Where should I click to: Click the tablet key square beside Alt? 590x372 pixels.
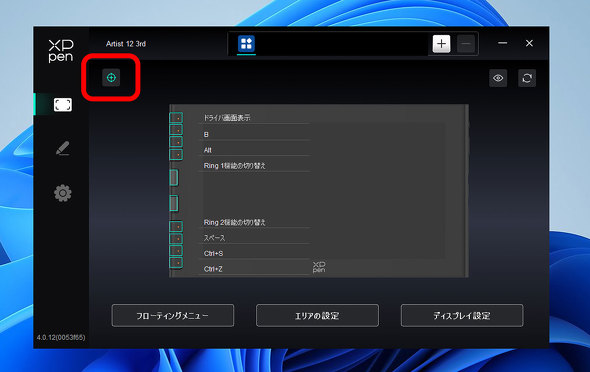(176, 142)
